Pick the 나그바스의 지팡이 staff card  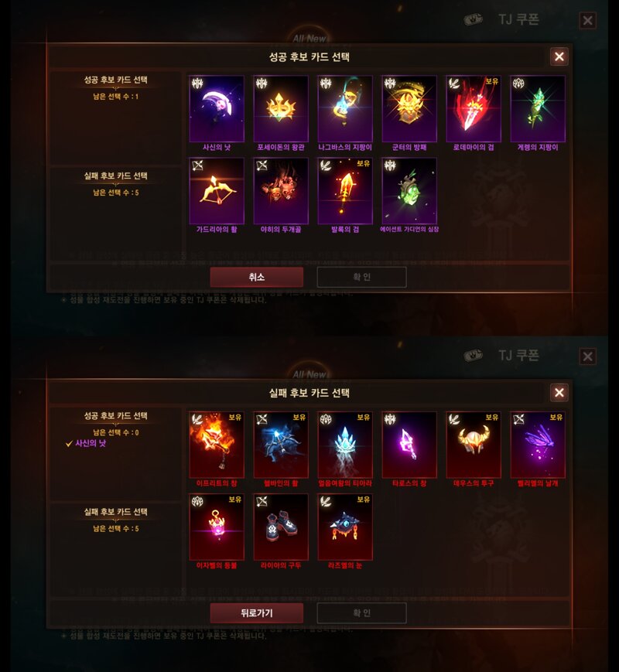pyautogui.click(x=345, y=109)
